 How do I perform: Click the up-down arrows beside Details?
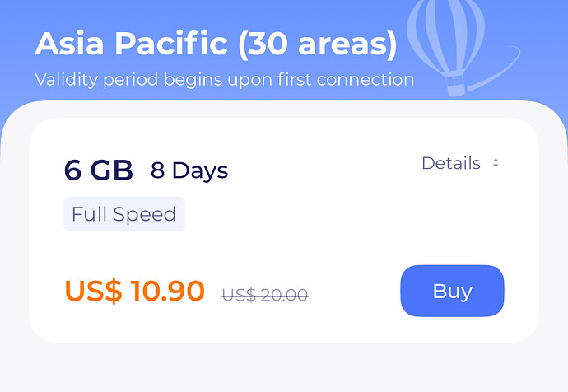[x=496, y=163]
